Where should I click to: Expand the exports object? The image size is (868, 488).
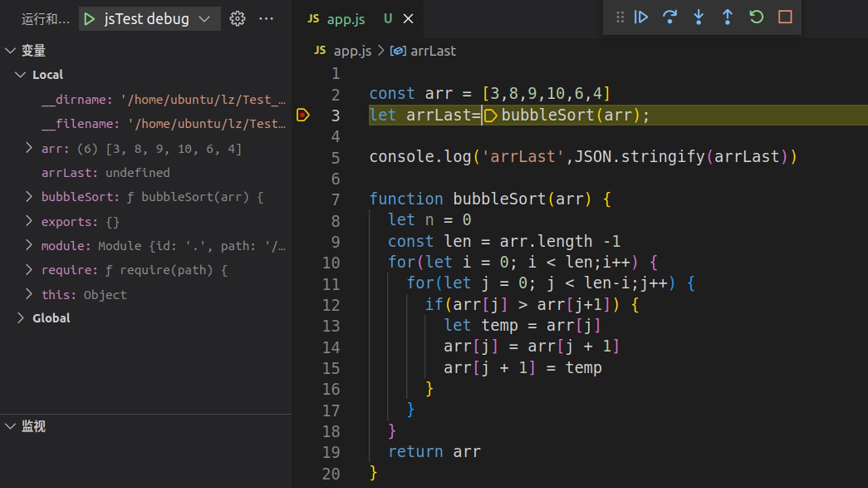pos(29,221)
